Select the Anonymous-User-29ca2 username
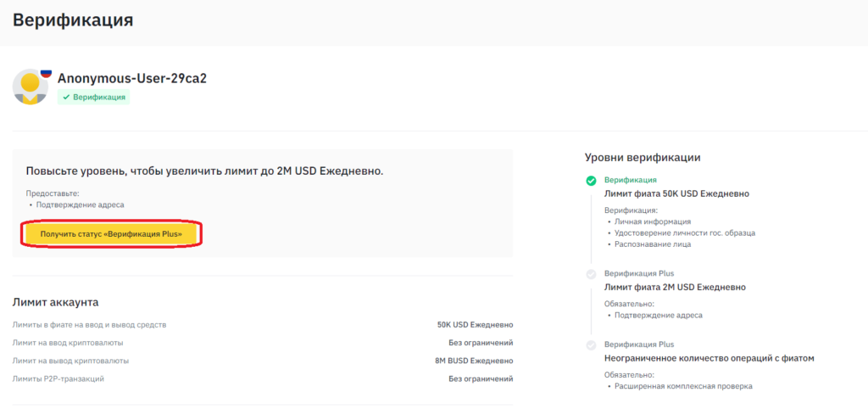The width and height of the screenshot is (868, 409). (132, 78)
